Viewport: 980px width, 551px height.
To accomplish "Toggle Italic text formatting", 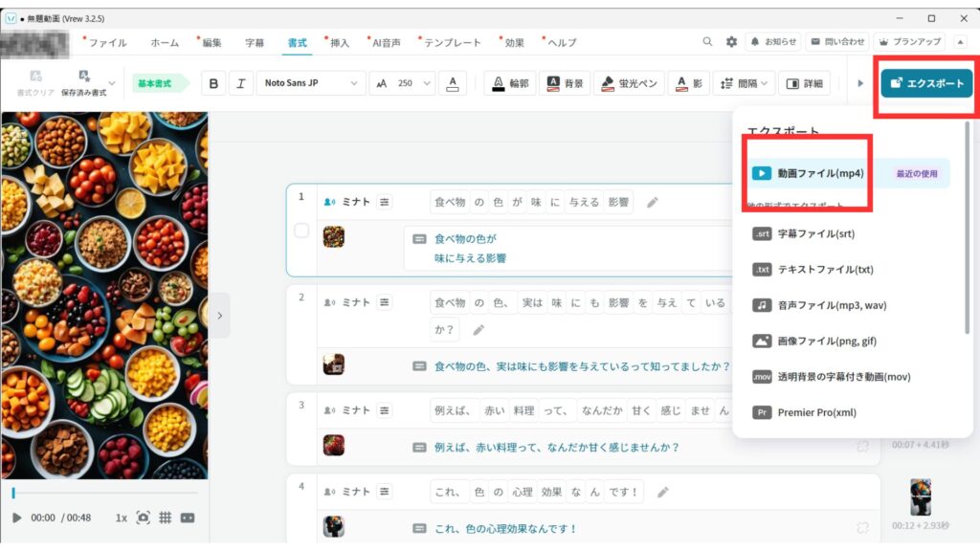I will pyautogui.click(x=239, y=83).
